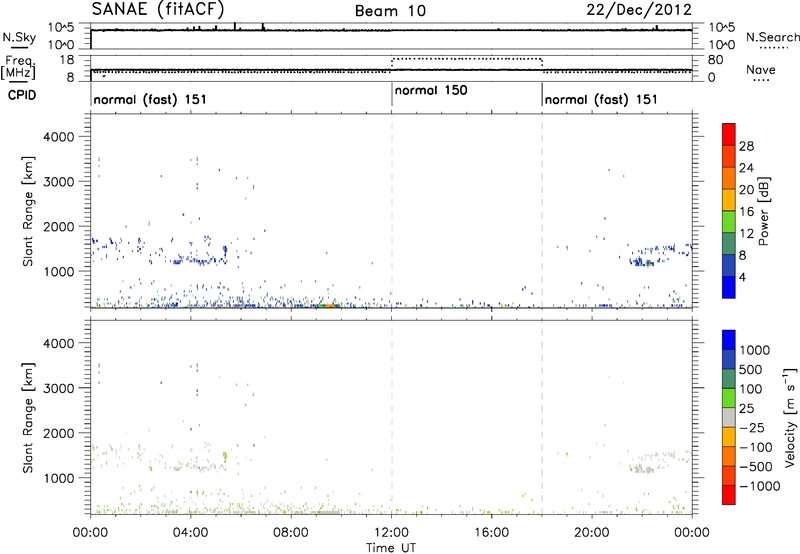Click the Freq. [MHz] axis label
Screen dimensions: 800x554
19,67
